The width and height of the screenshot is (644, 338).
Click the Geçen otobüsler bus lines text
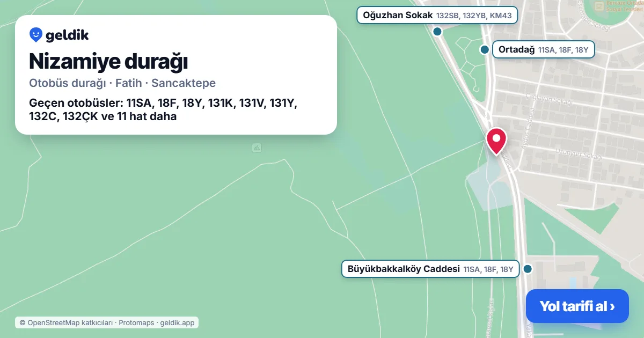tap(163, 109)
